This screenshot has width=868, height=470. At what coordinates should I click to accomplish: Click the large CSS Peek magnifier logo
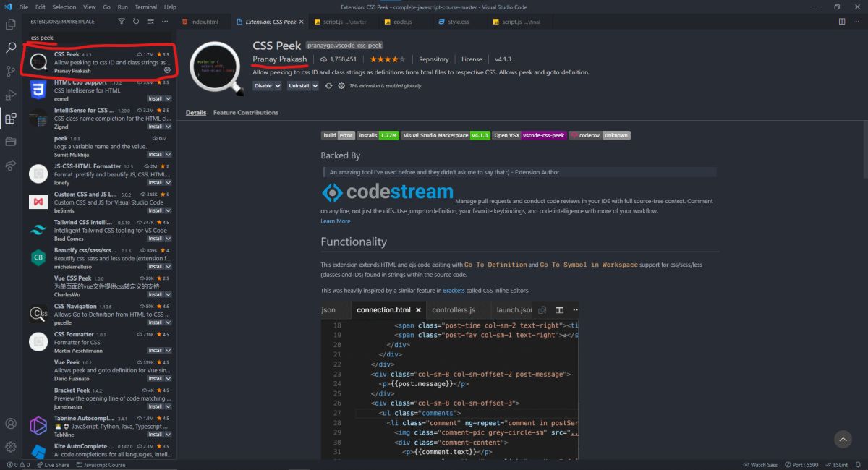[217, 70]
